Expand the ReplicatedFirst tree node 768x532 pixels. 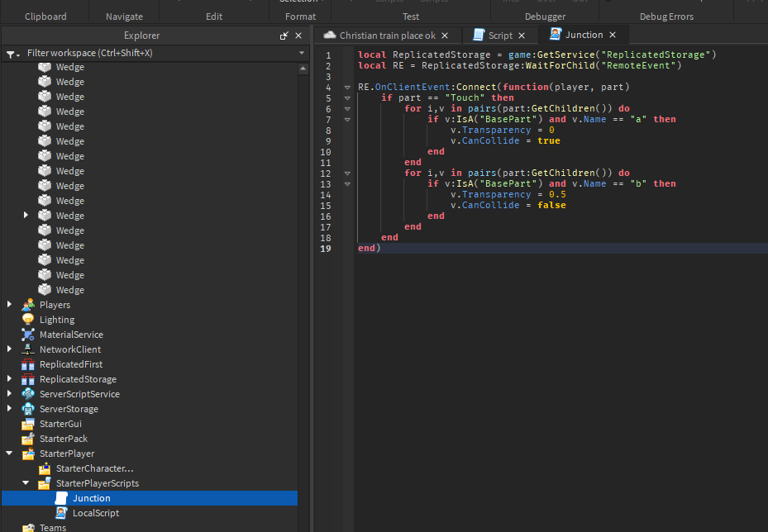[x=8, y=364]
